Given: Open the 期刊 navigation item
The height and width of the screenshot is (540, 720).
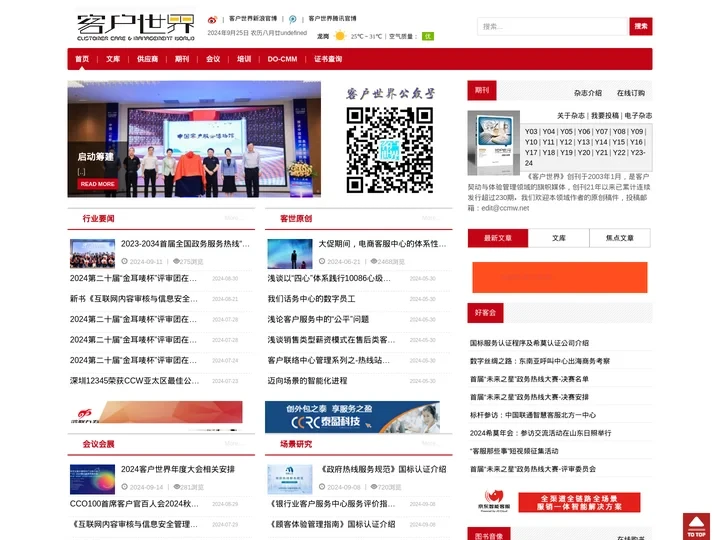Looking at the screenshot, I should [182, 59].
